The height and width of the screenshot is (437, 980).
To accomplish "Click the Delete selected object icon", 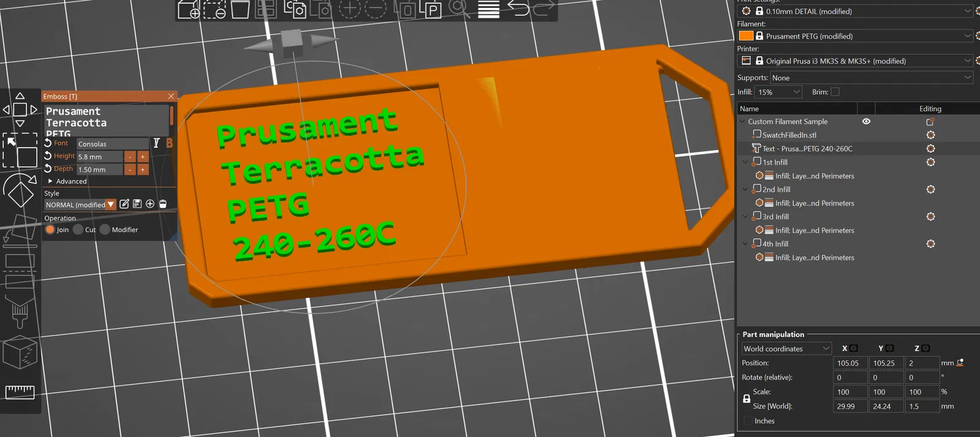I will [214, 9].
